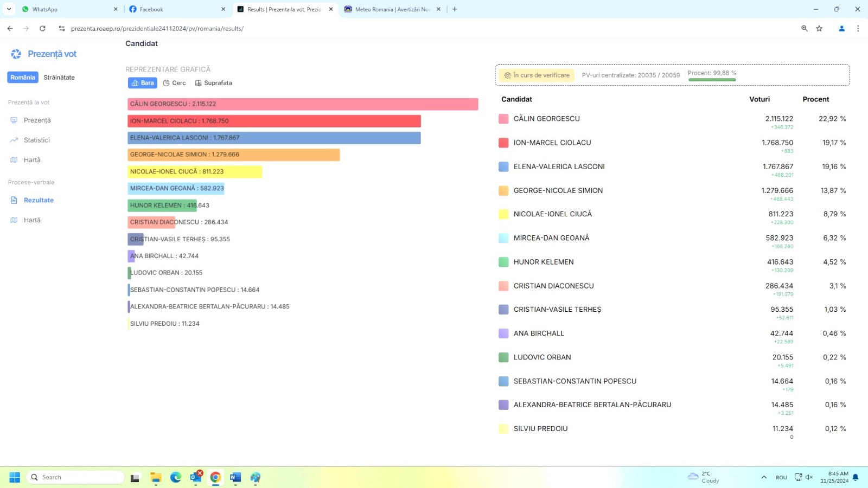Open Statistici in the sidebar
The height and width of the screenshot is (488, 868).
tap(36, 140)
